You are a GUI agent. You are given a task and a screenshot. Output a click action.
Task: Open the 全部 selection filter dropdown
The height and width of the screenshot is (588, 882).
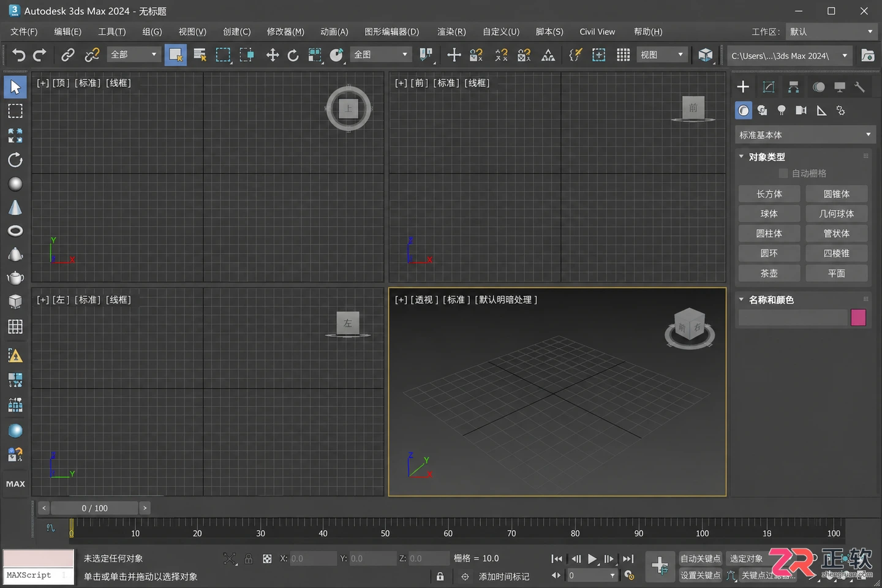click(x=134, y=55)
